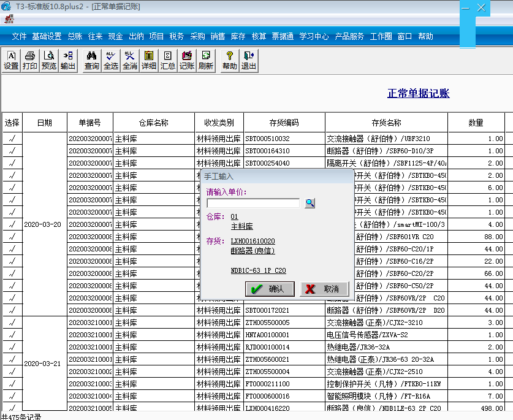Open the 工作圈 menu

tap(381, 36)
